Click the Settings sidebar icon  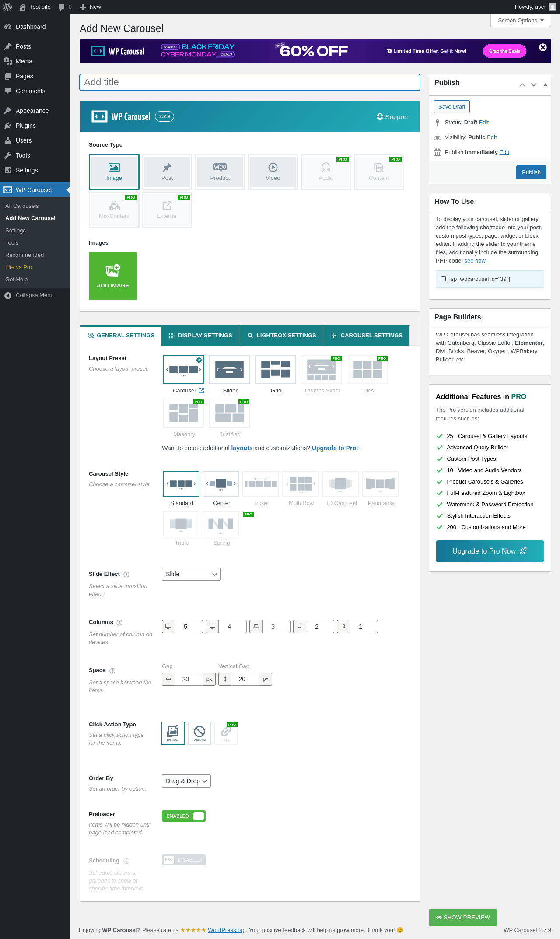click(8, 170)
